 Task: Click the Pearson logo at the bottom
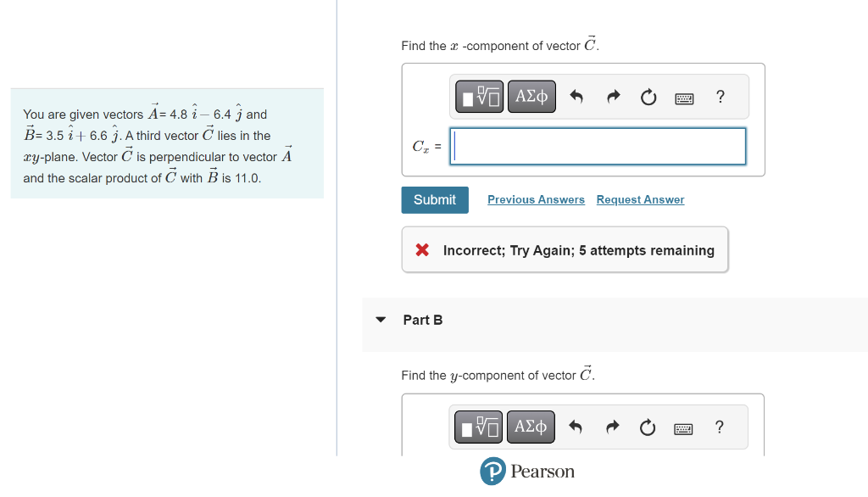(x=527, y=472)
